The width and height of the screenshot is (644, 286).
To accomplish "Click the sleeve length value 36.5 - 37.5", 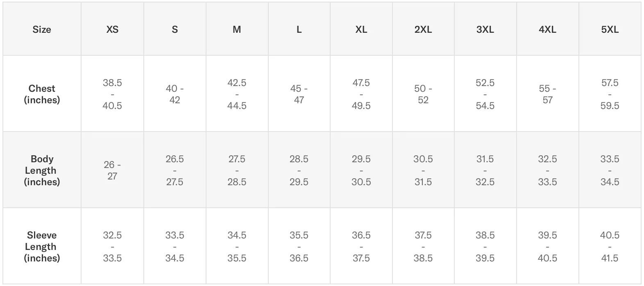I will (361, 246).
